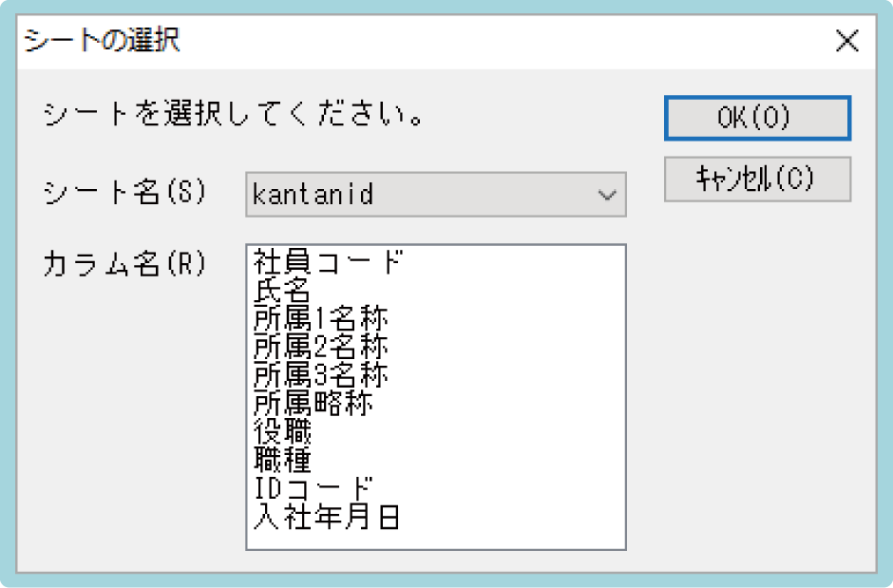Click the OK(O) button
Screen dimensions: 893x588
click(x=757, y=119)
